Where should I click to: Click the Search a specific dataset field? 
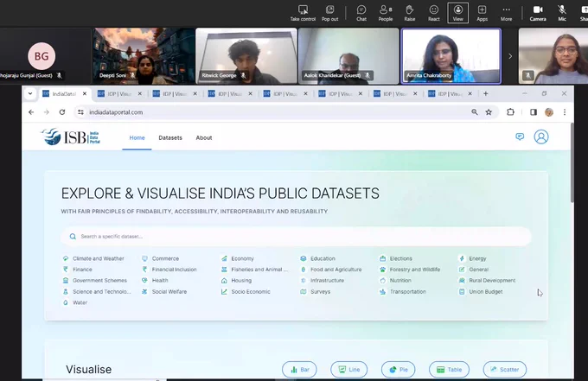tap(297, 237)
